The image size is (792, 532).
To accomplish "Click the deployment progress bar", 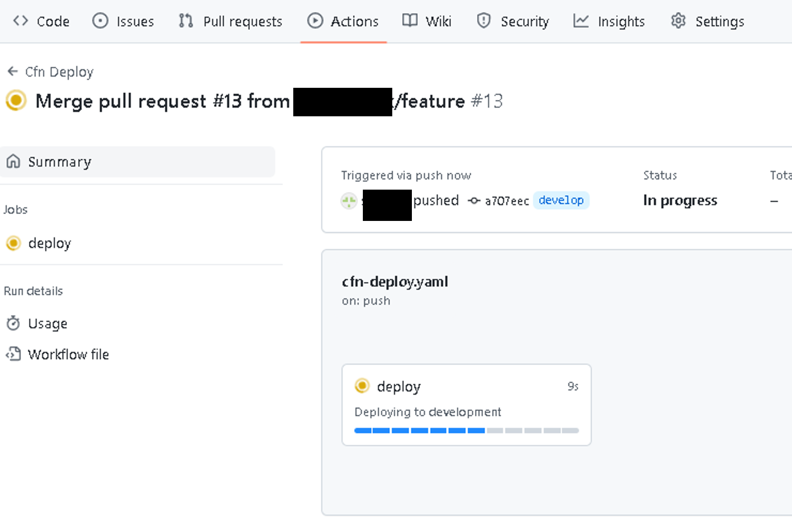I will pyautogui.click(x=466, y=430).
